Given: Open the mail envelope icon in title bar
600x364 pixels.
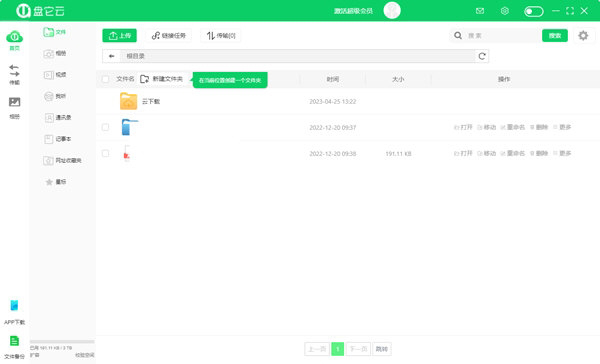Looking at the screenshot, I should pos(480,11).
